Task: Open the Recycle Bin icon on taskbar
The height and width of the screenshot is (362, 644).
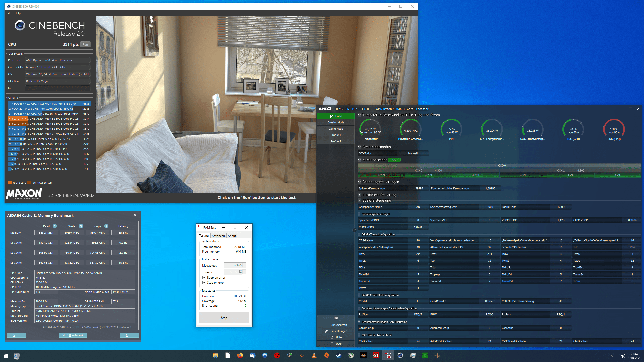Action: point(17,356)
